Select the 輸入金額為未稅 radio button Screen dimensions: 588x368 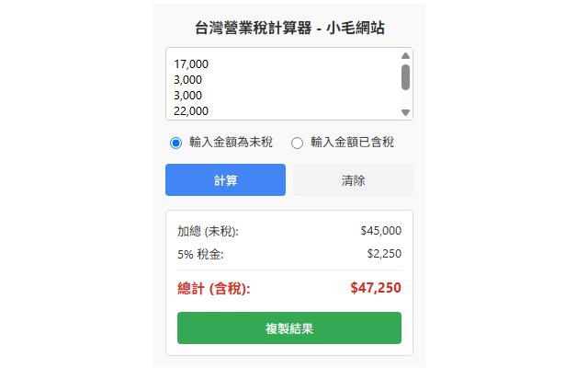click(175, 143)
